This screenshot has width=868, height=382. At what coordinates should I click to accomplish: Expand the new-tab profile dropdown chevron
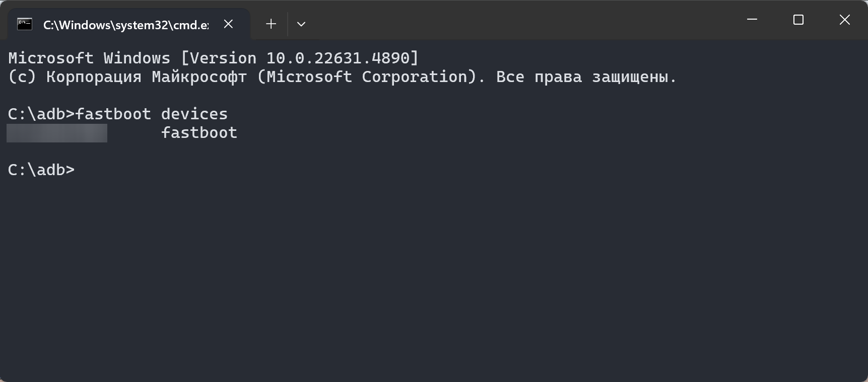[301, 24]
